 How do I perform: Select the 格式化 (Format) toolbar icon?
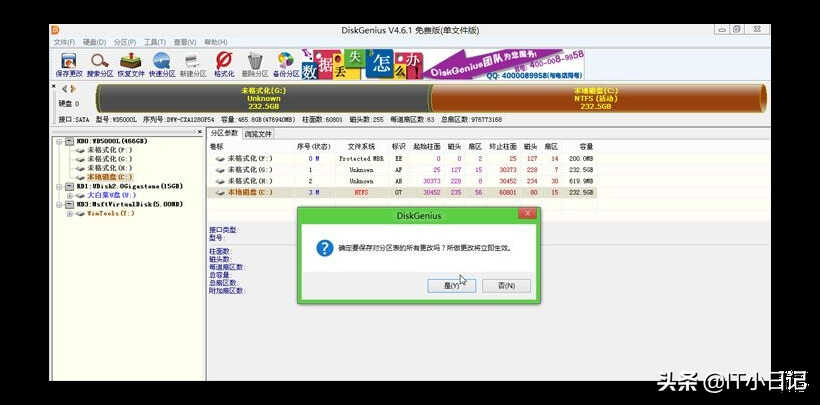[x=224, y=64]
